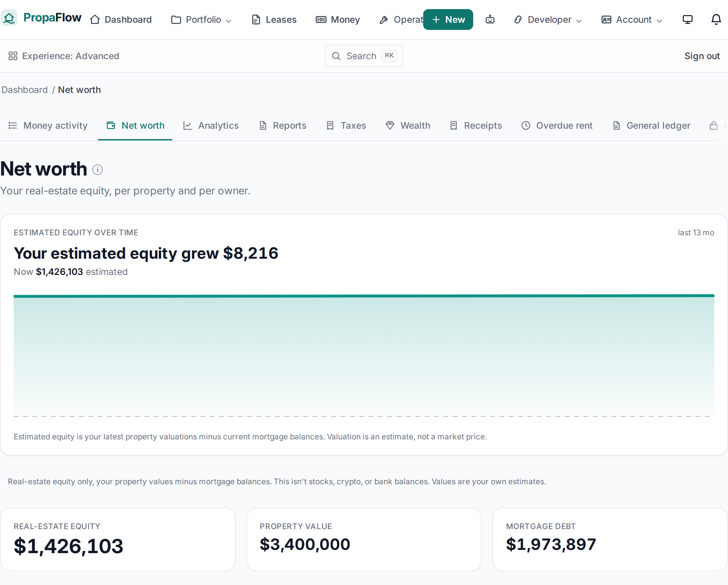Focus the Search field

click(364, 56)
